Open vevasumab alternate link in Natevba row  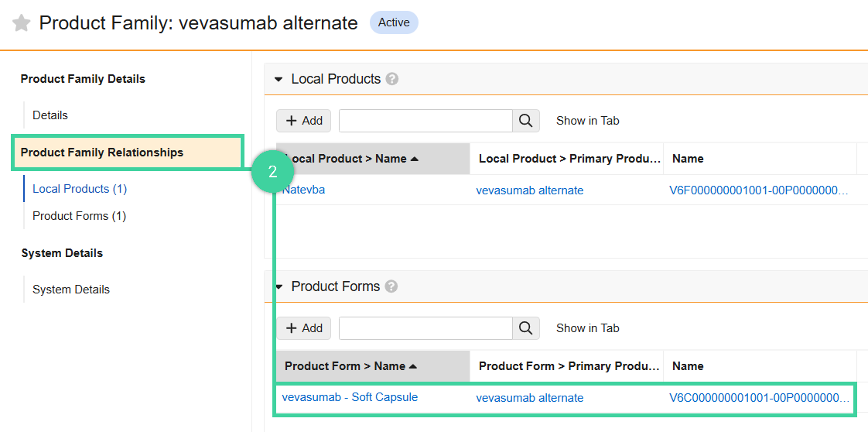click(x=530, y=190)
